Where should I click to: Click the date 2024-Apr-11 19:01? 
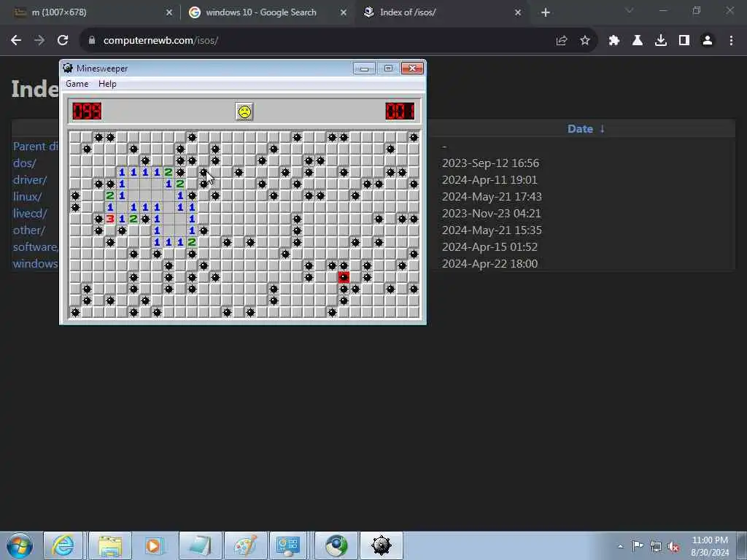tap(489, 180)
